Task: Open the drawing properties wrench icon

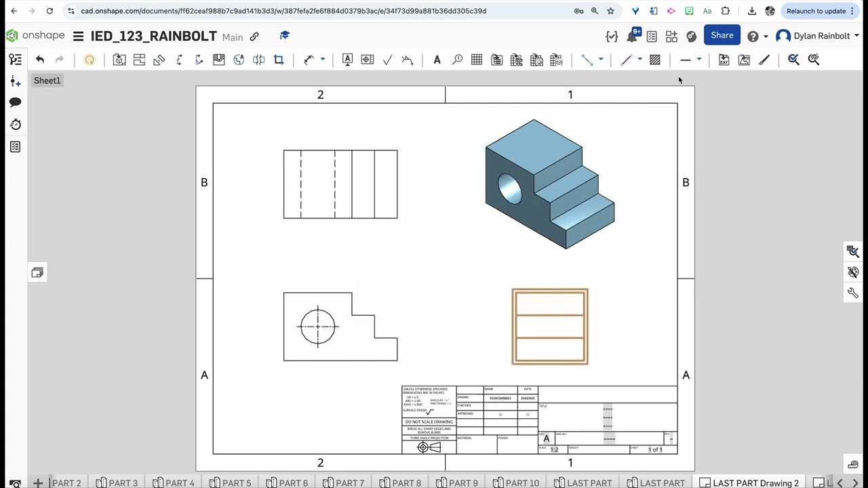Action: point(853,293)
